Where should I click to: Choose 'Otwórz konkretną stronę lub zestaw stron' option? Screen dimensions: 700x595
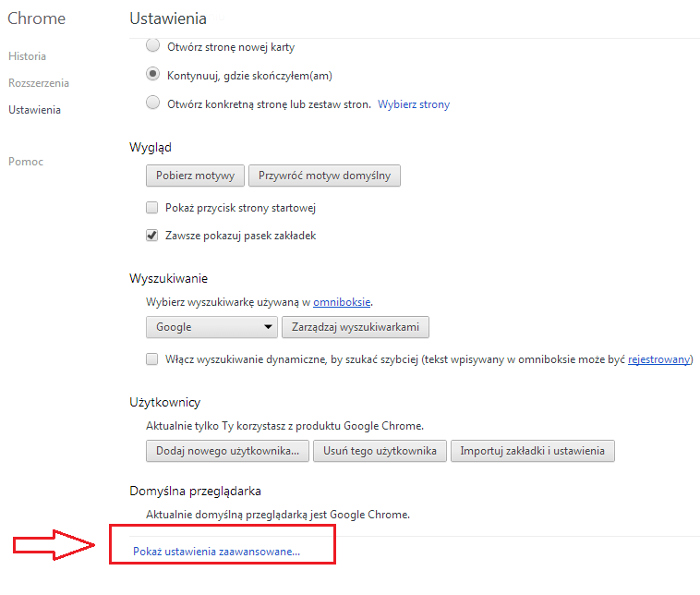tap(152, 103)
